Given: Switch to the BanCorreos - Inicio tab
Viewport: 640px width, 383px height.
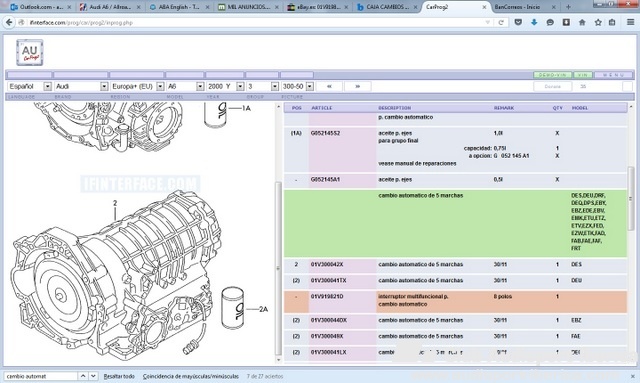Looking at the screenshot, I should [x=525, y=7].
